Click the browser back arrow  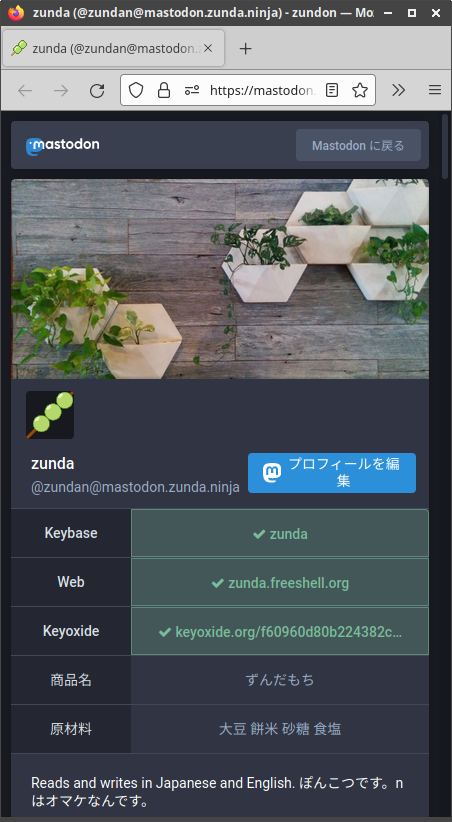tap(25, 91)
